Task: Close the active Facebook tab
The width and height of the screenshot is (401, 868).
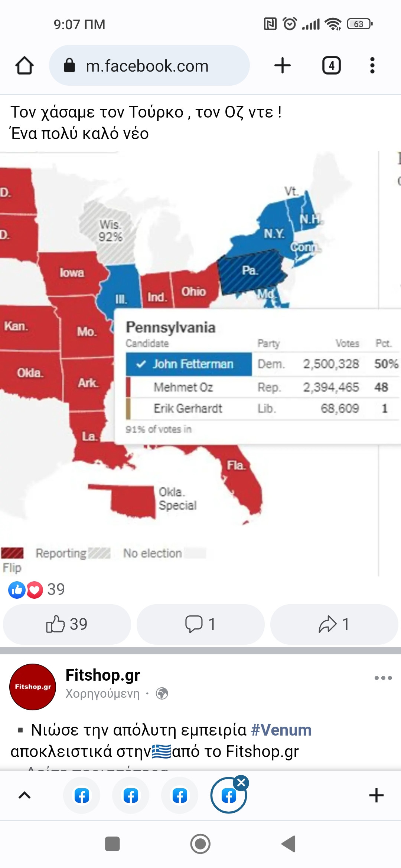Action: (241, 783)
